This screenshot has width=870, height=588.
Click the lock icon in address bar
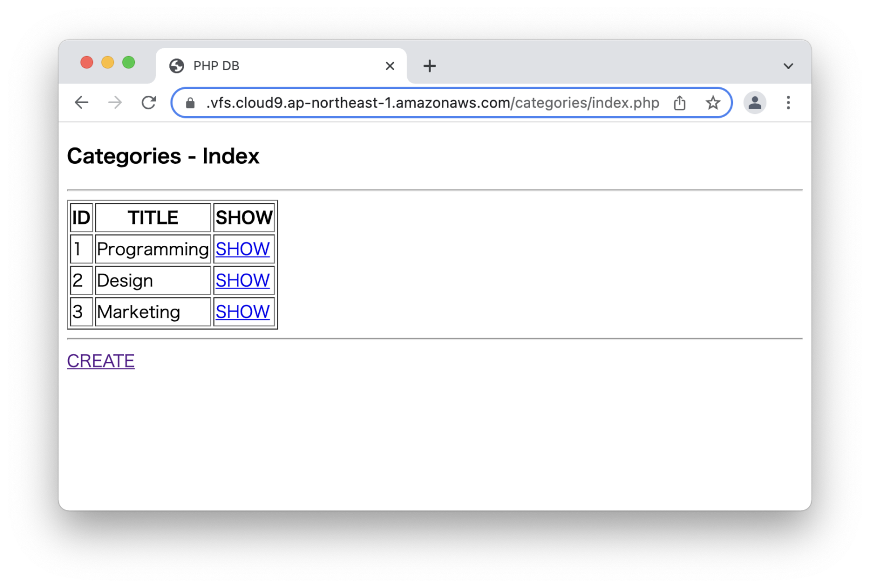click(x=190, y=103)
